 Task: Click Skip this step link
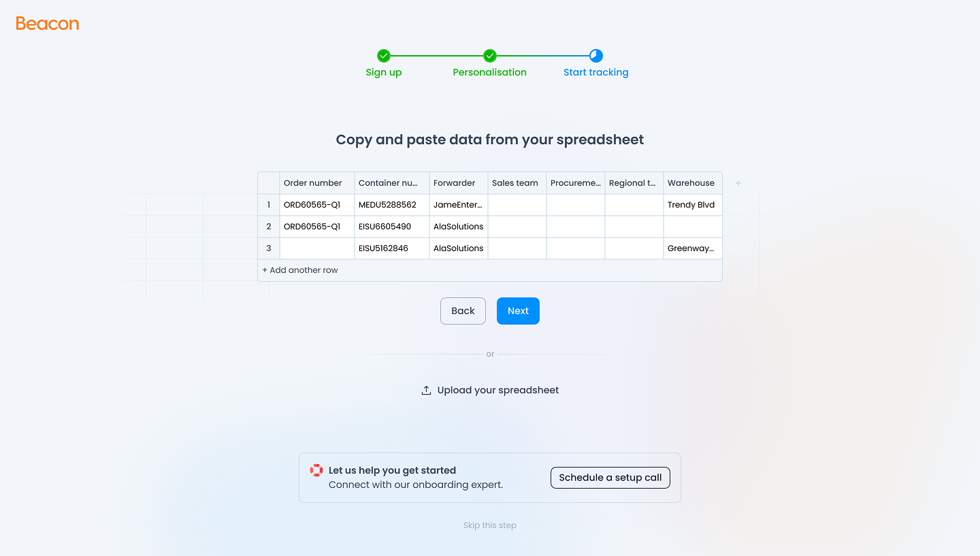coord(490,525)
